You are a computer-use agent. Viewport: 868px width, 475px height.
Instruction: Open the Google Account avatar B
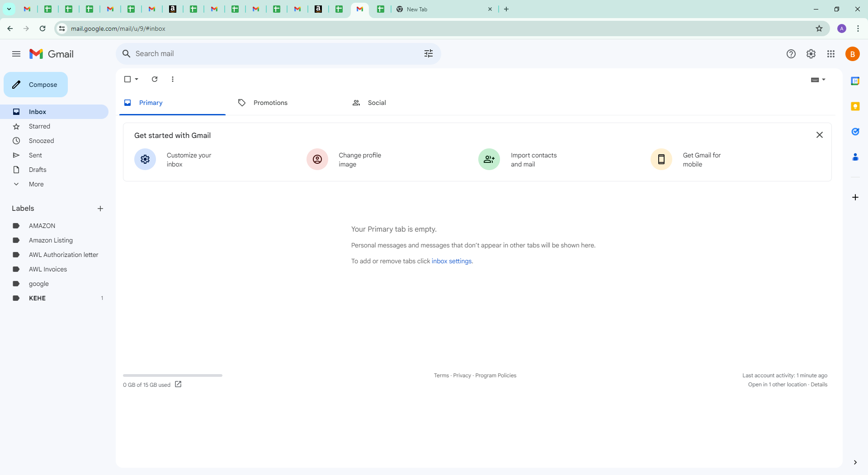pyautogui.click(x=853, y=54)
